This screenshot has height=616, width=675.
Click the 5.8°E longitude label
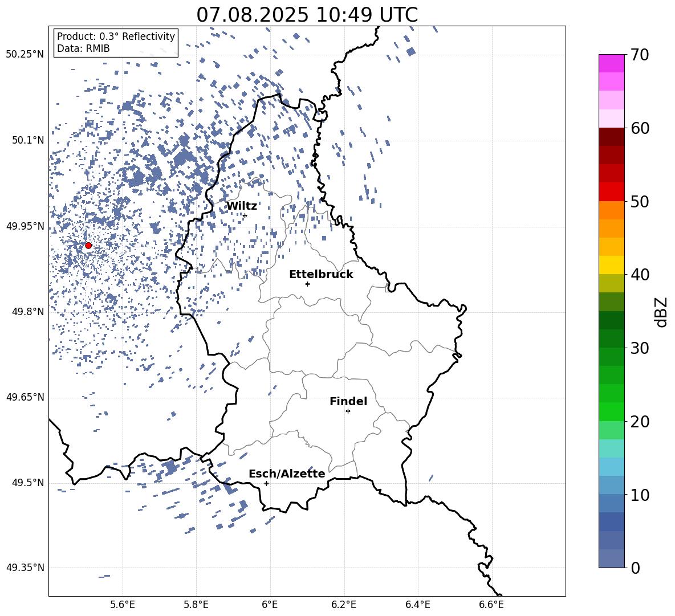[196, 605]
